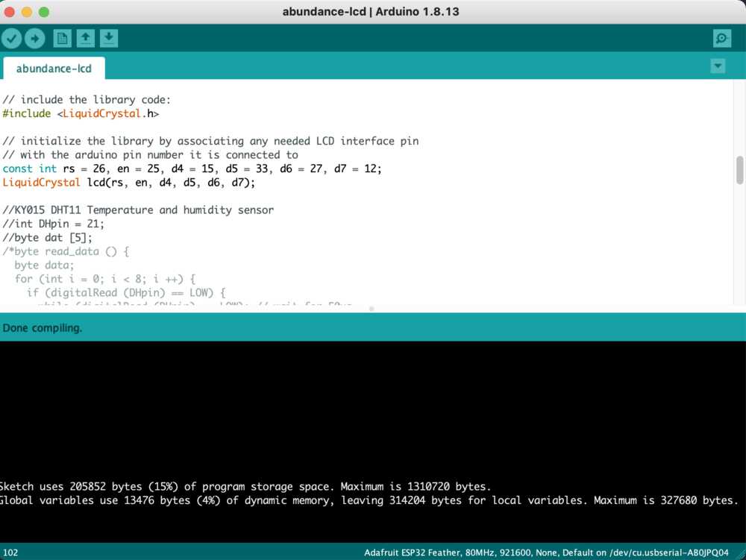The height and width of the screenshot is (560, 746).
Task: Click the "byte data;" line
Action: click(44, 265)
